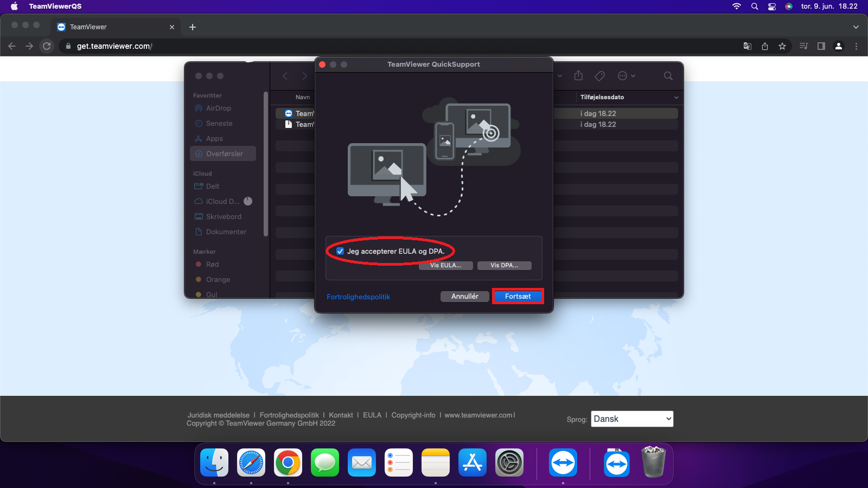Click Chrome share icon in address bar
The height and width of the screenshot is (488, 868).
[765, 46]
